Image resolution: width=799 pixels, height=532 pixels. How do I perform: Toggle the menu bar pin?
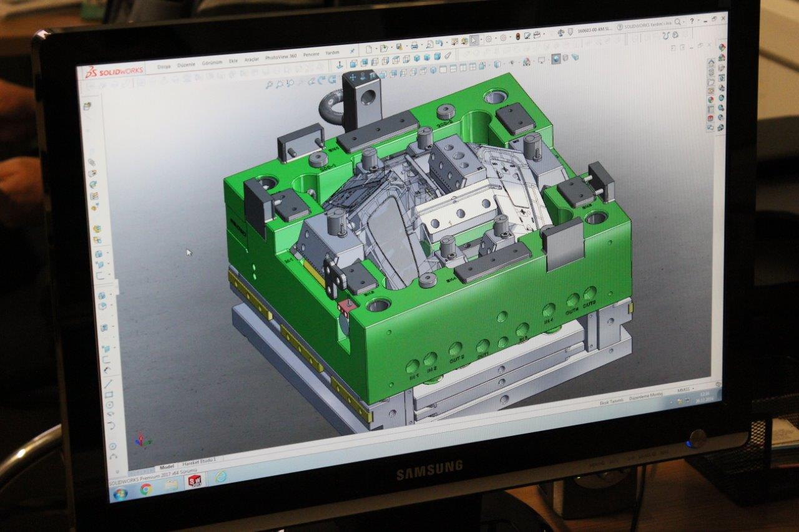tap(352, 51)
